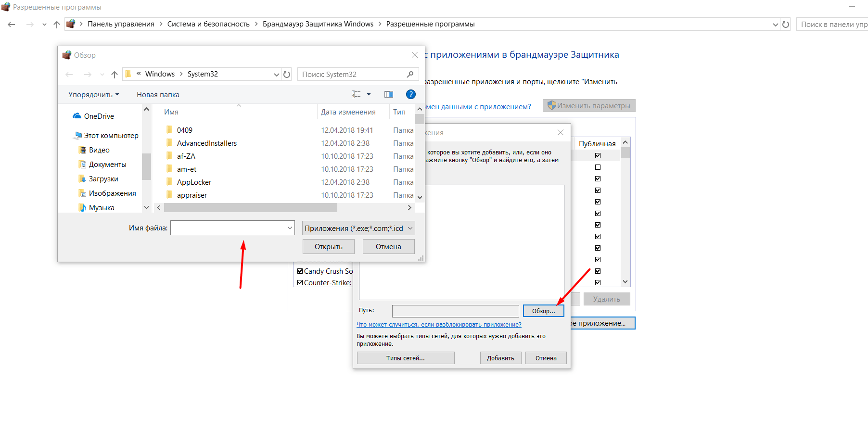
Task: Open Документы in navigation pane
Action: tap(102, 165)
